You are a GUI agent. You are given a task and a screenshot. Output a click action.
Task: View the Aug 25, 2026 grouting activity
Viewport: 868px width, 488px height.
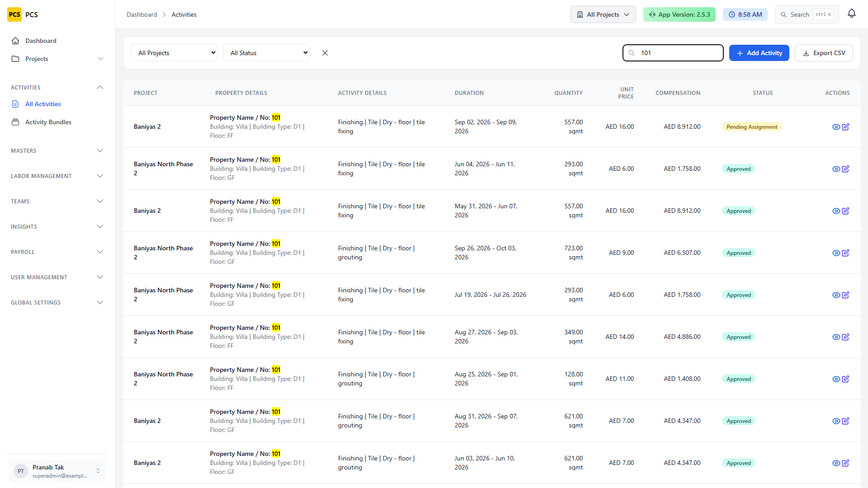tap(836, 379)
